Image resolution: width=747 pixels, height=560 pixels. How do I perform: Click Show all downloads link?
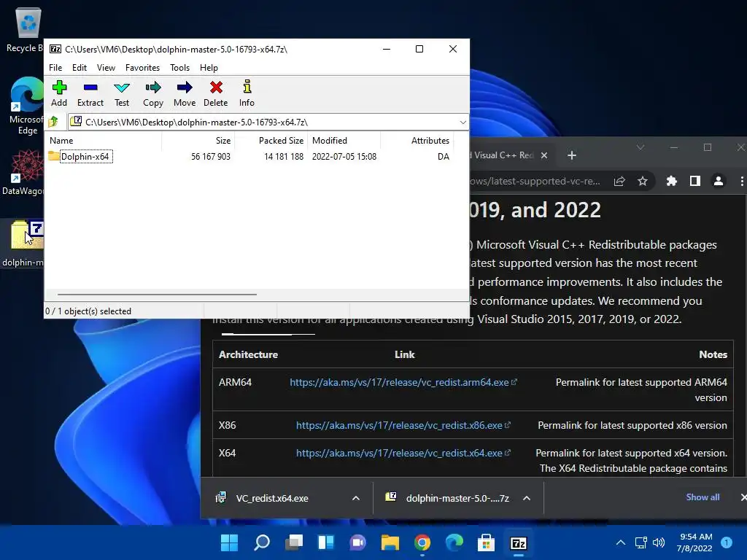tap(703, 497)
